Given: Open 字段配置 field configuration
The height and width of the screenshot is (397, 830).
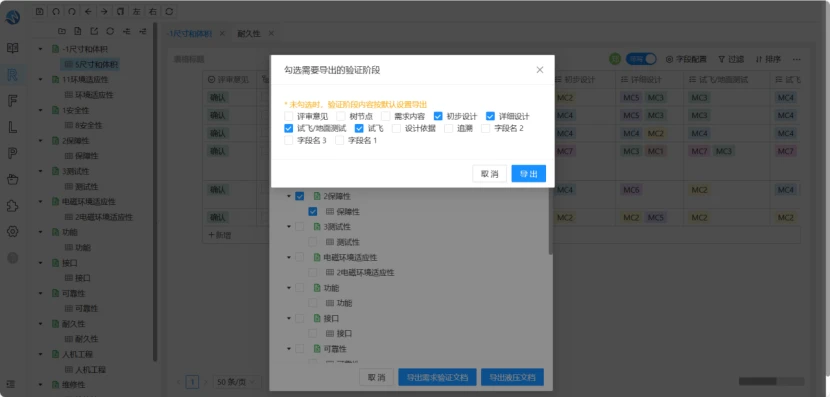Looking at the screenshot, I should coord(686,59).
